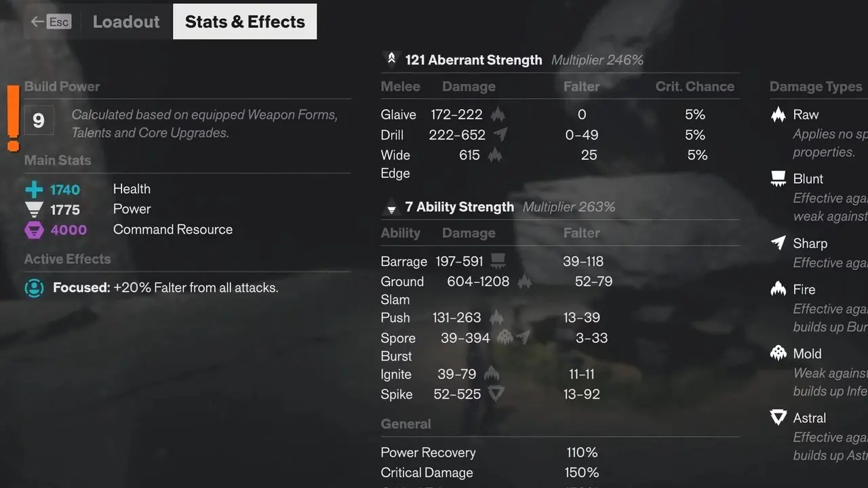This screenshot has height=488, width=868.
Task: Click the purple Command Resource icon
Action: pos(34,230)
